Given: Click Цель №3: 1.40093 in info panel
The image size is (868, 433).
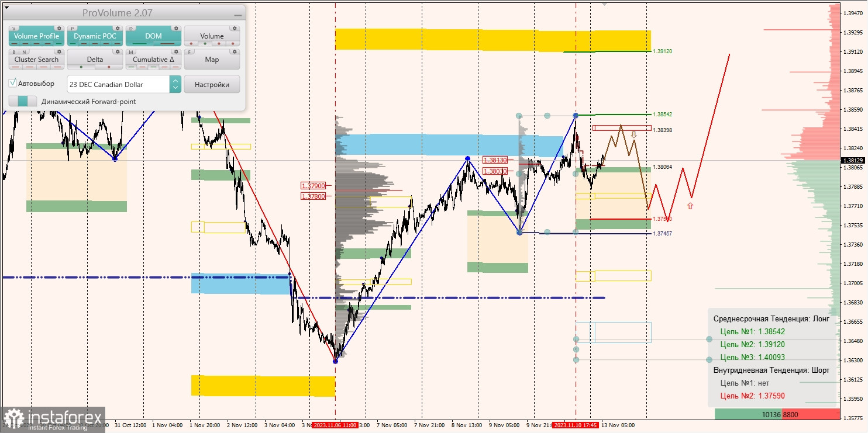Looking at the screenshot, I should click(752, 357).
